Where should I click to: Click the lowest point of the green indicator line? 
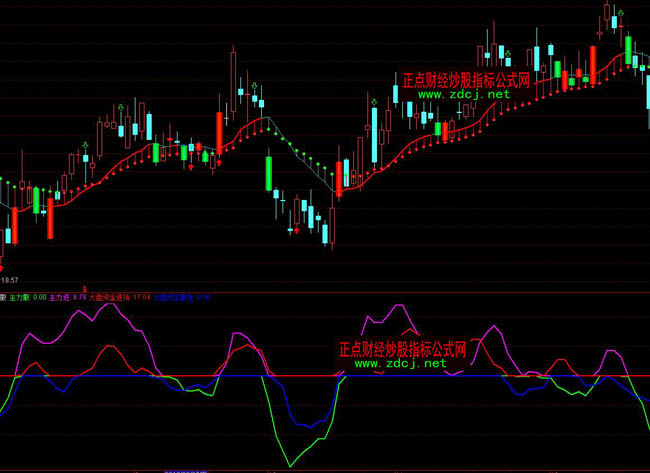click(289, 464)
